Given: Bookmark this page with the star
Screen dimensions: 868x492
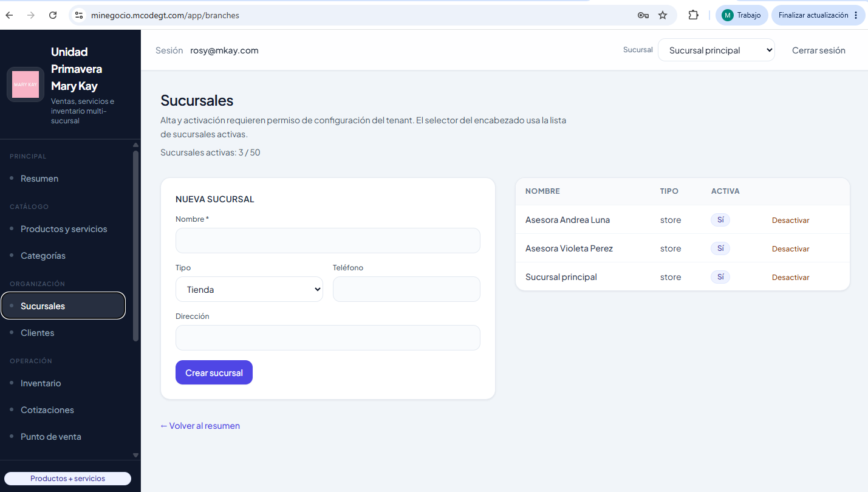Looking at the screenshot, I should (663, 15).
